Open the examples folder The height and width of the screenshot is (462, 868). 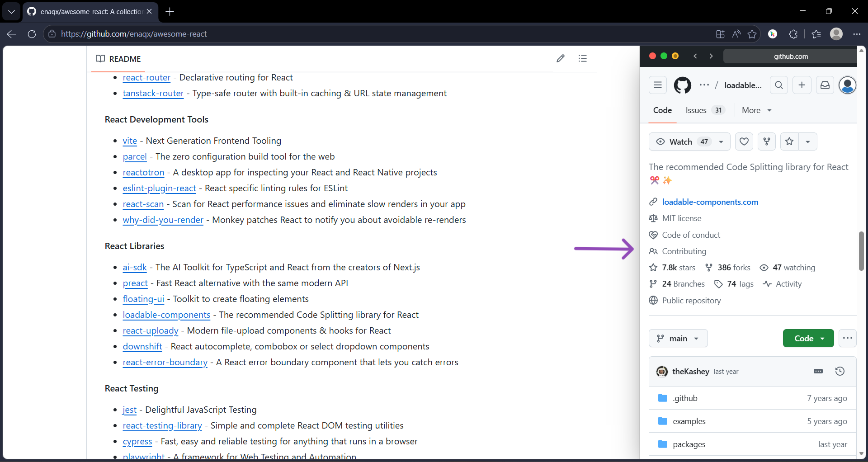(689, 421)
